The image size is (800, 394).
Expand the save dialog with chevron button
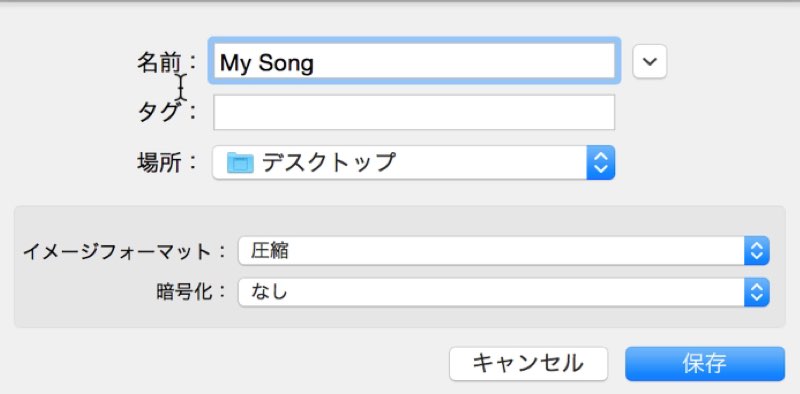pos(649,62)
